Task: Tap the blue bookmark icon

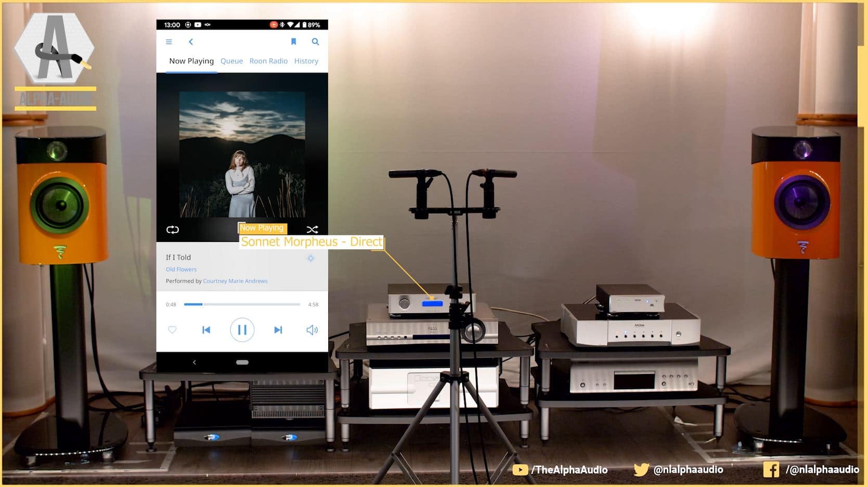Action: point(293,42)
